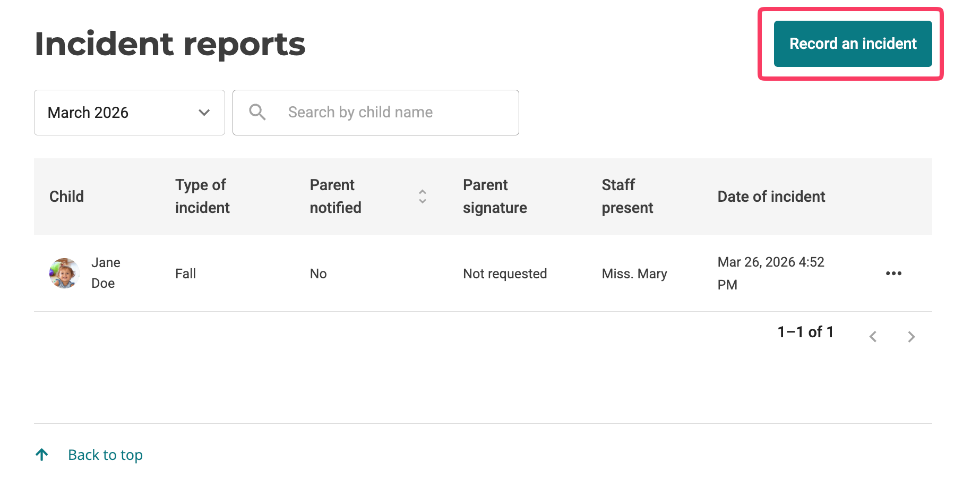This screenshot has height=495, width=980.
Task: Click the Not requested signature cell
Action: click(505, 274)
